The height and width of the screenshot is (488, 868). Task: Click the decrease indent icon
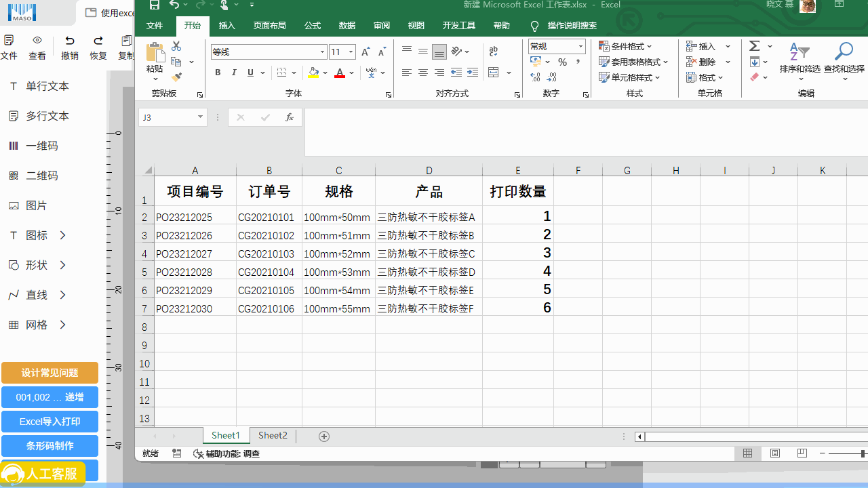click(456, 73)
